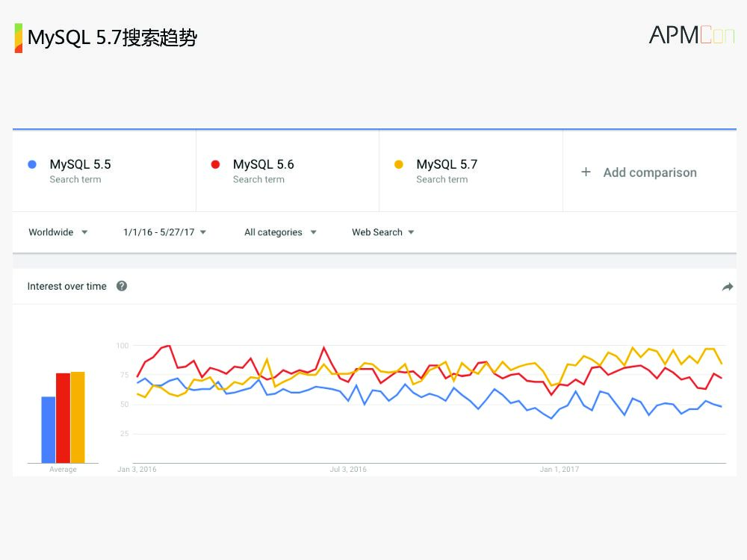Click the Jan 1, 2017 axis label
This screenshot has height=560, width=747.
click(x=560, y=470)
